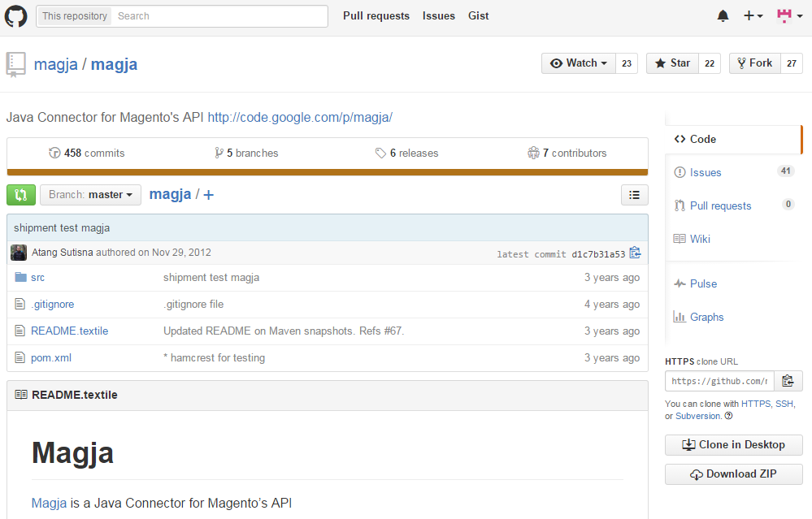Image resolution: width=812 pixels, height=519 pixels.
Task: Switch clone URL to Subversion
Action: (x=697, y=416)
